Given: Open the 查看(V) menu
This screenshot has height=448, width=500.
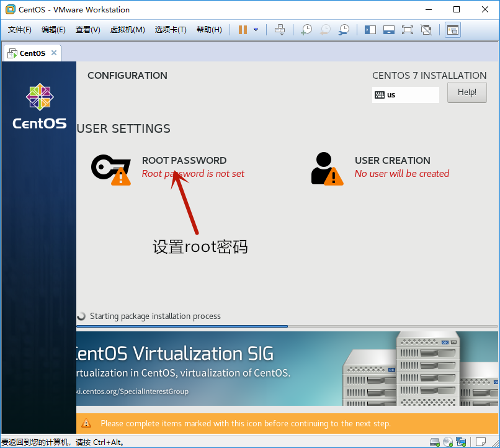Looking at the screenshot, I should [87, 30].
